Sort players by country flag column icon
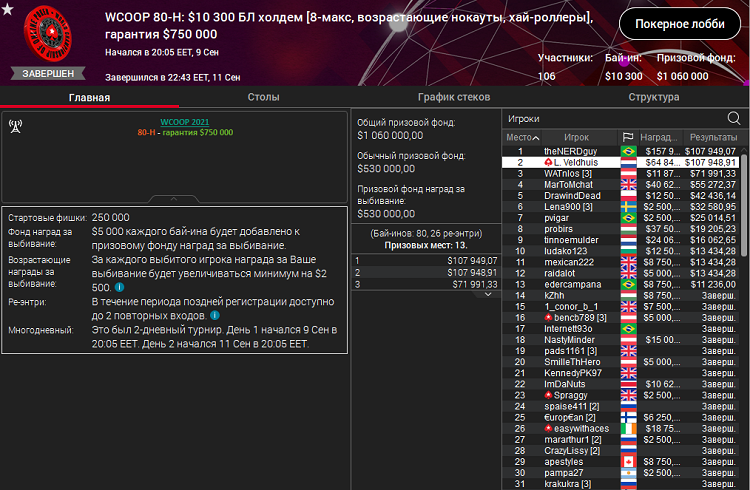This screenshot has width=750, height=490. coord(628,137)
